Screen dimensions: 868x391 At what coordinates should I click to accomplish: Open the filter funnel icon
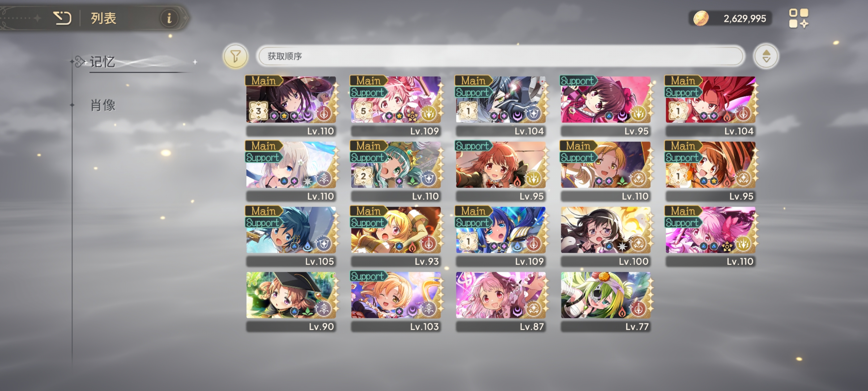point(235,56)
